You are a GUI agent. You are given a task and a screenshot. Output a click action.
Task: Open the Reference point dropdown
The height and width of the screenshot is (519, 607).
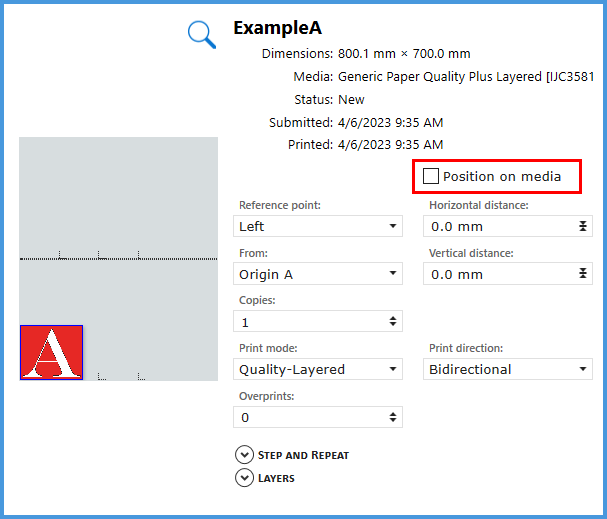point(318,227)
